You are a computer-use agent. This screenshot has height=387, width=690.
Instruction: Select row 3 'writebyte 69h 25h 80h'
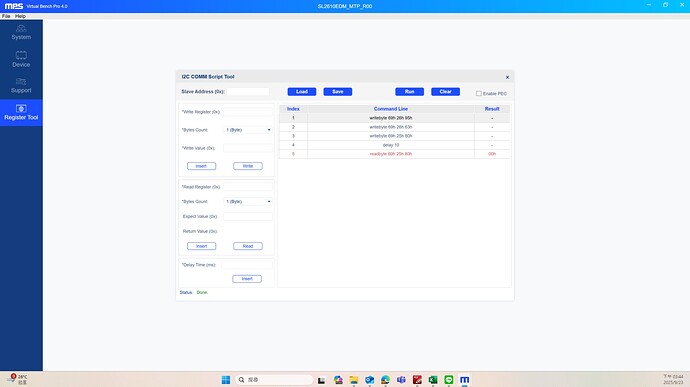coord(395,136)
